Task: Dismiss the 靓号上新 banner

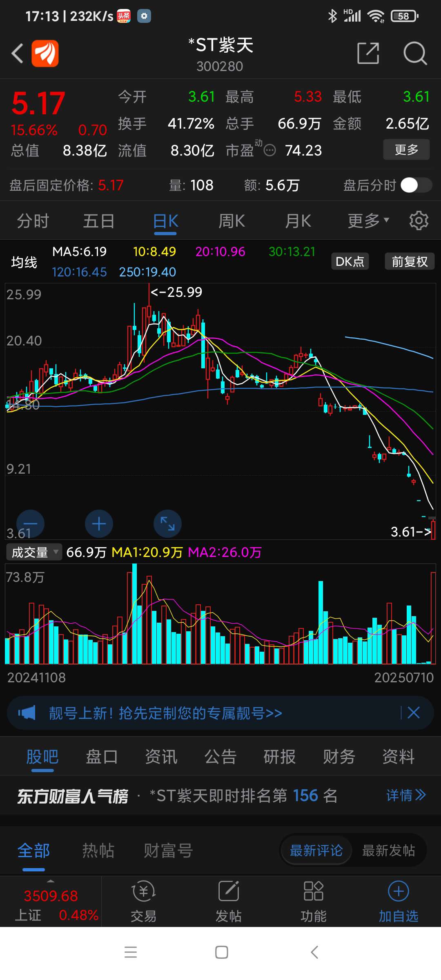Action: (x=414, y=713)
